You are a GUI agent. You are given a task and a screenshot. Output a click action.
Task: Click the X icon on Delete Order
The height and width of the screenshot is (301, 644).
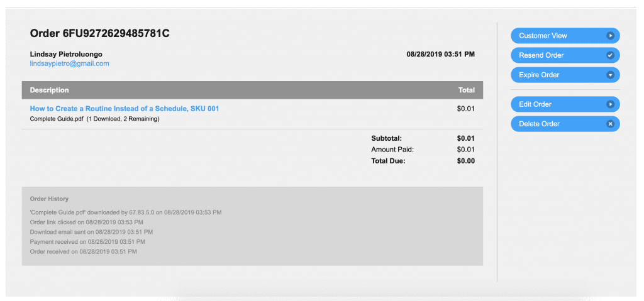(609, 124)
